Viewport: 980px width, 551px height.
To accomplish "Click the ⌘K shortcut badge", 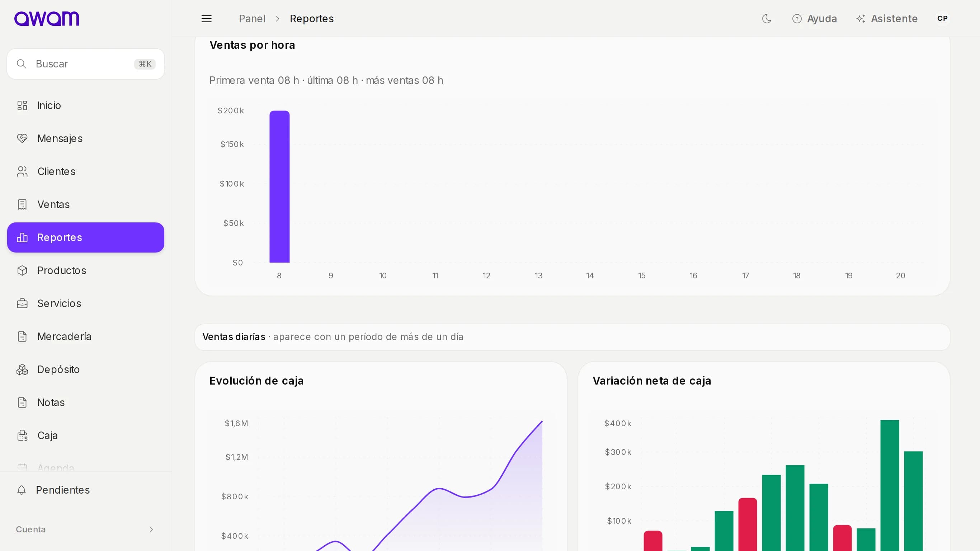I will pos(145,64).
